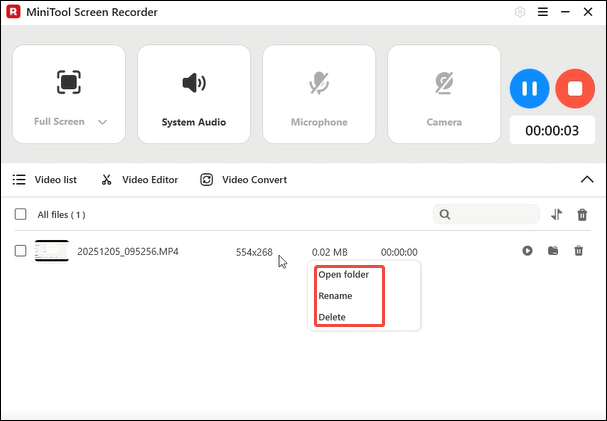The height and width of the screenshot is (421, 607).
Task: Click the scissors icon beside Video Editor
Action: pyautogui.click(x=106, y=180)
